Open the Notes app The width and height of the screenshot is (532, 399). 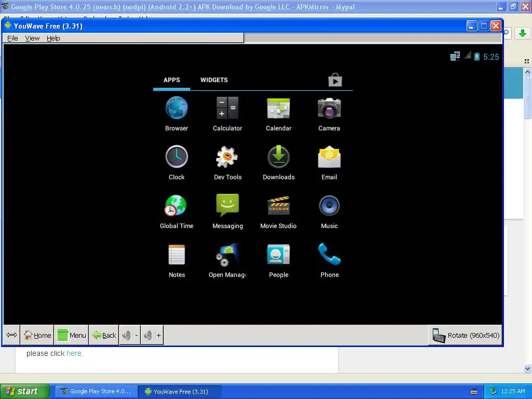pos(177,261)
